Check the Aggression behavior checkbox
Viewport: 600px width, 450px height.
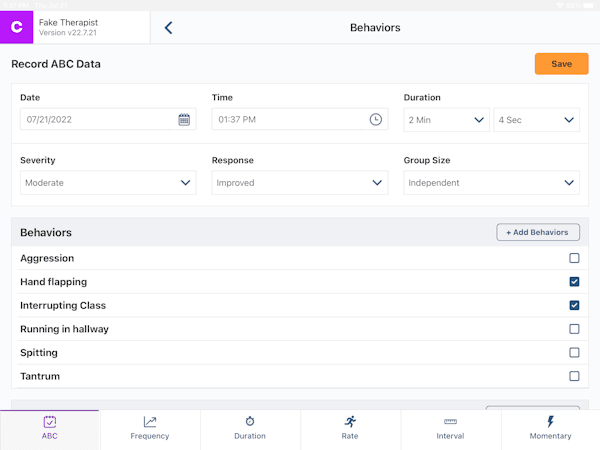pos(574,258)
